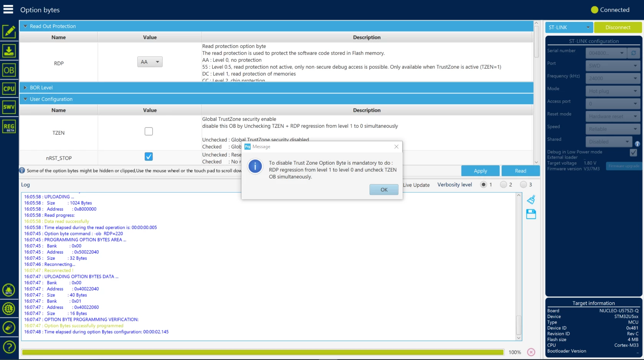Click the green progress bar

click(x=263, y=352)
